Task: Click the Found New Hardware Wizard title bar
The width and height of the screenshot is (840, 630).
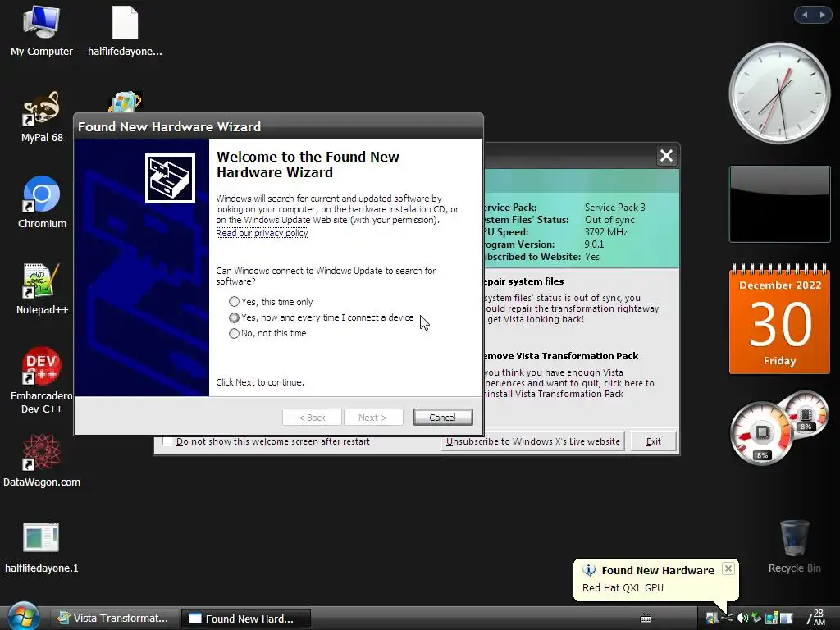Action: tap(279, 126)
